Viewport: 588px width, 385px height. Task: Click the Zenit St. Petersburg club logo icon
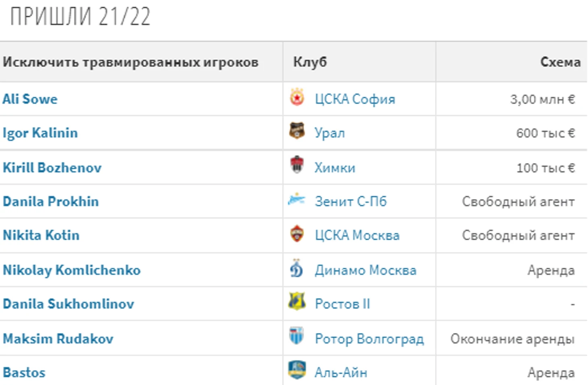point(297,200)
